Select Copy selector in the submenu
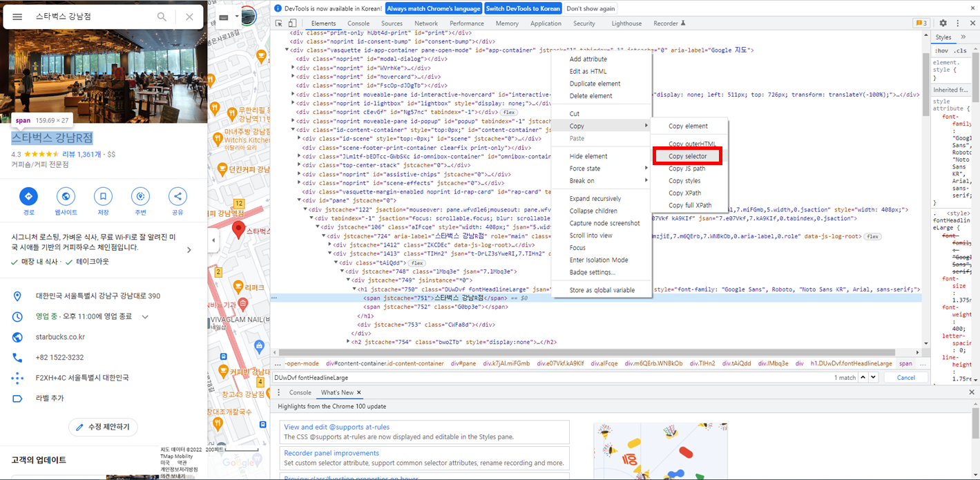The width and height of the screenshot is (980, 480). click(x=687, y=156)
